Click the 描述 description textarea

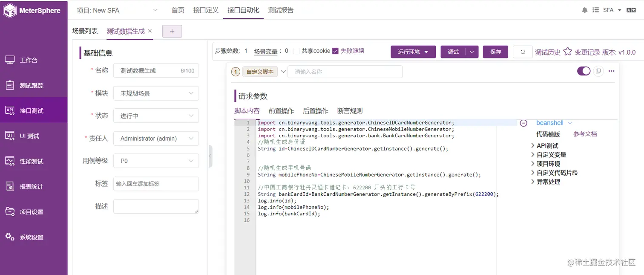tap(156, 206)
